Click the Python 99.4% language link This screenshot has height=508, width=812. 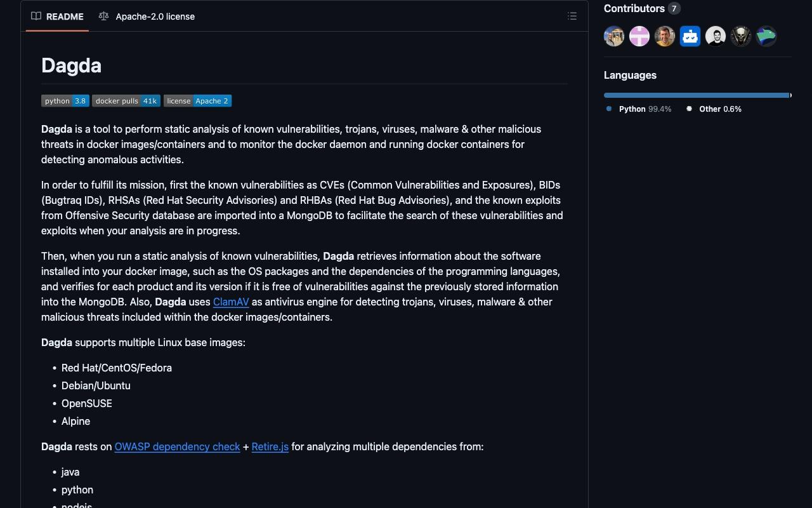(639, 109)
